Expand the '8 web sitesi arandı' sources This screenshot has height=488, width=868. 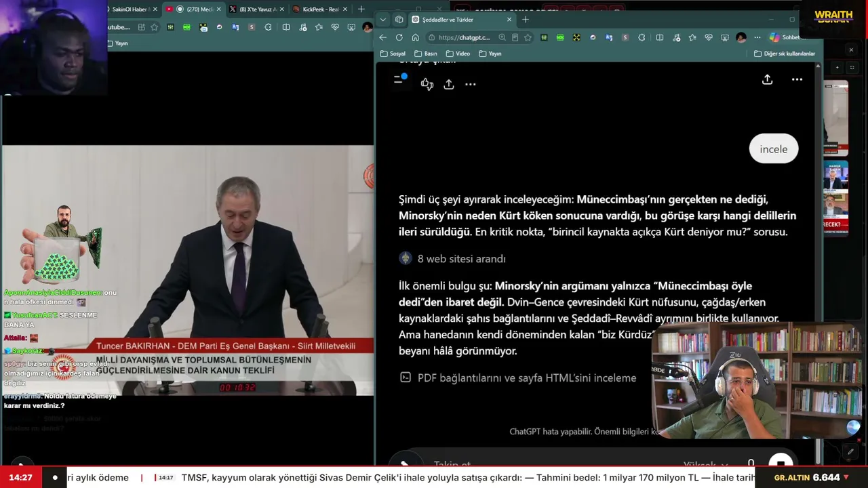pyautogui.click(x=452, y=259)
